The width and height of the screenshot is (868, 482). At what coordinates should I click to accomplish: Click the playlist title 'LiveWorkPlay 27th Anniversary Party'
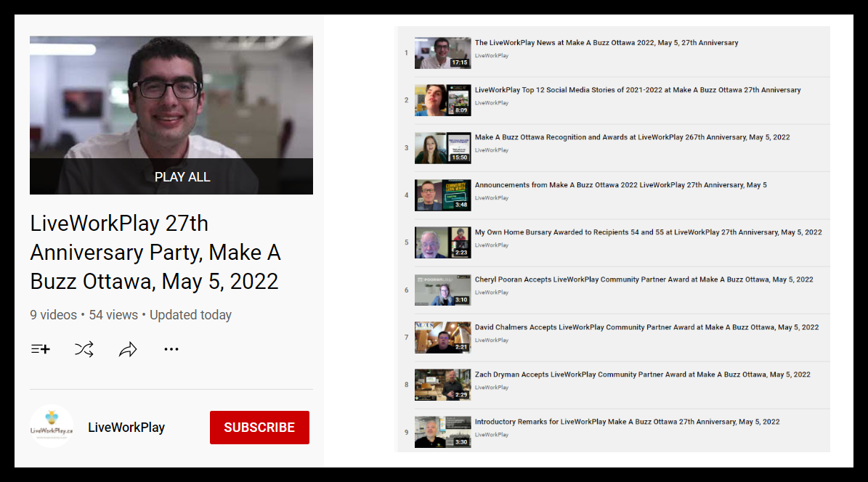click(x=155, y=253)
